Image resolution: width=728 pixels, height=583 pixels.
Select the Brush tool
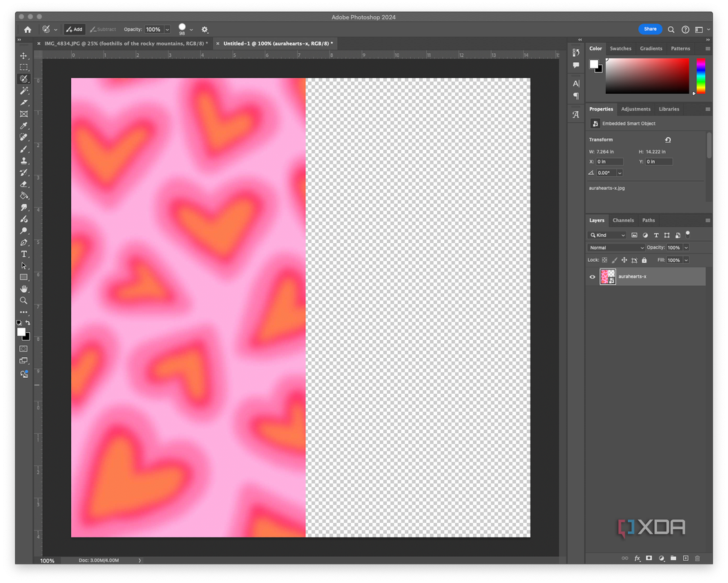[x=23, y=149]
